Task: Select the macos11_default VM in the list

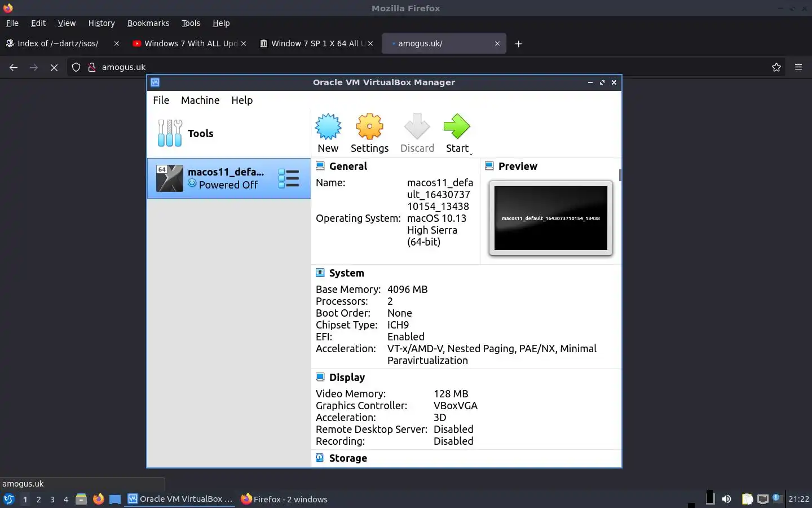Action: 229,178
